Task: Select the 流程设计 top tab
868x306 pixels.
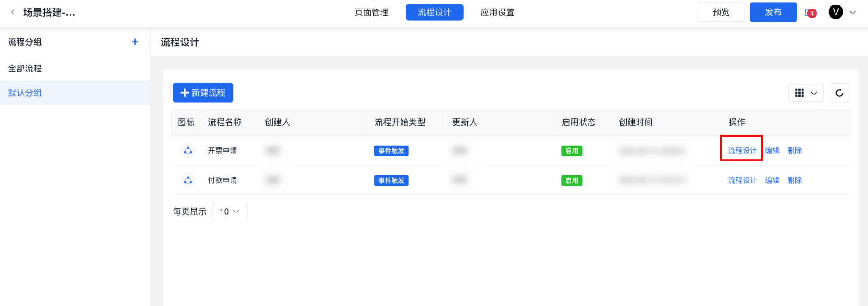Action: coord(434,12)
